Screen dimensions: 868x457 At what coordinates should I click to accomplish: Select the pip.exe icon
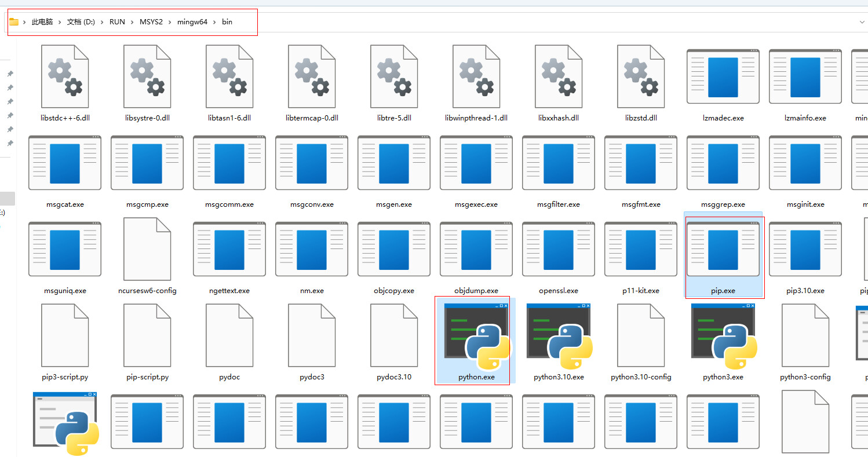click(723, 249)
